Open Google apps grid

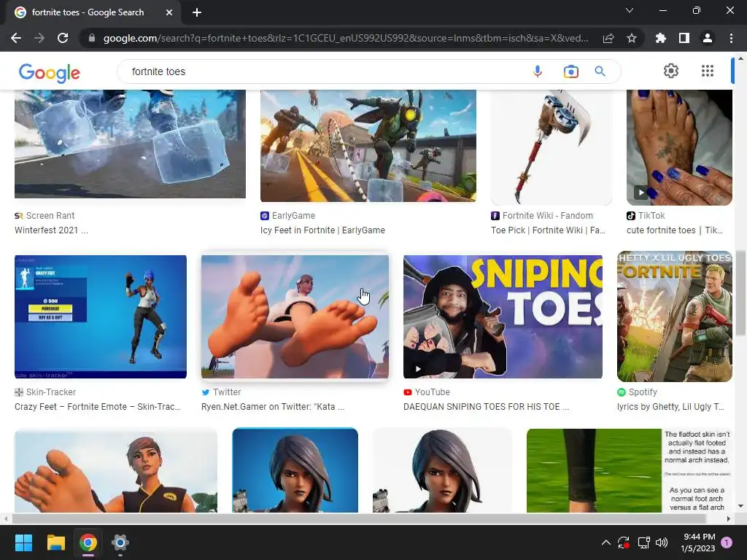(708, 71)
